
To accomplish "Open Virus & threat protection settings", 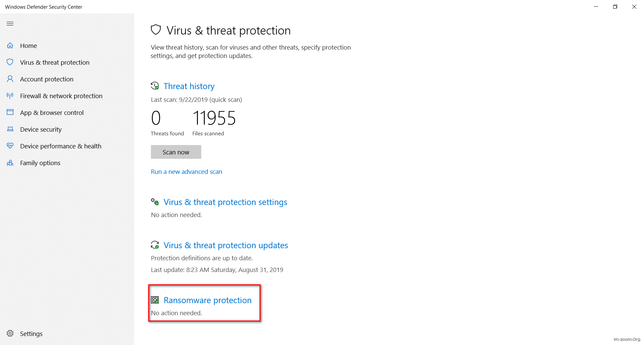I will coord(225,202).
